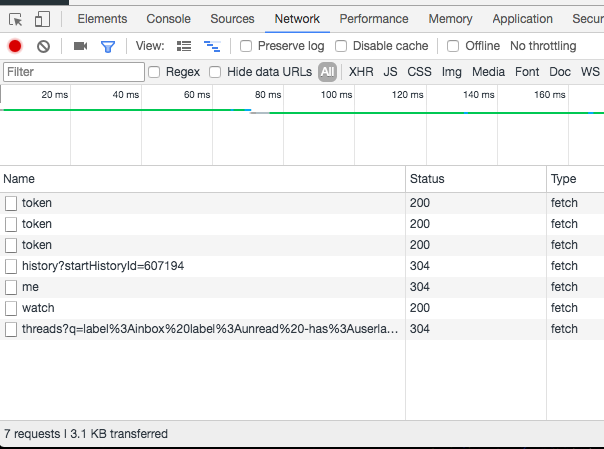Filter requests by CSS
The image size is (604, 449).
[x=419, y=72]
